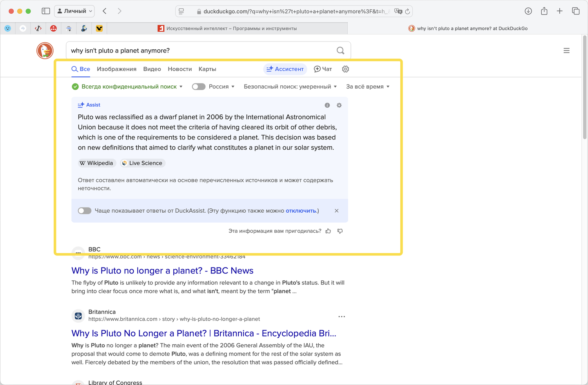Expand the Личный profile dropdown
Viewport: 588px width, 385px height.
[74, 11]
